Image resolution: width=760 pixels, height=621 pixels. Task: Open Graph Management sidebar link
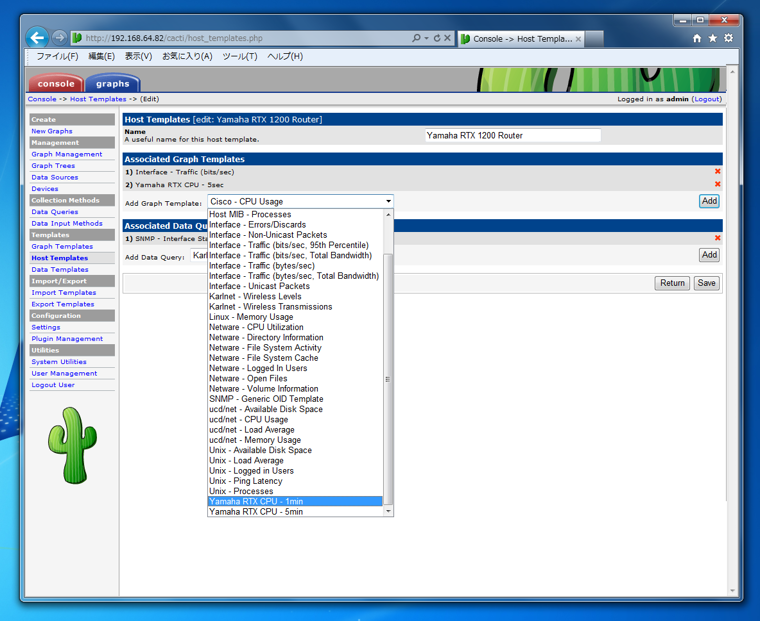pyautogui.click(x=67, y=154)
